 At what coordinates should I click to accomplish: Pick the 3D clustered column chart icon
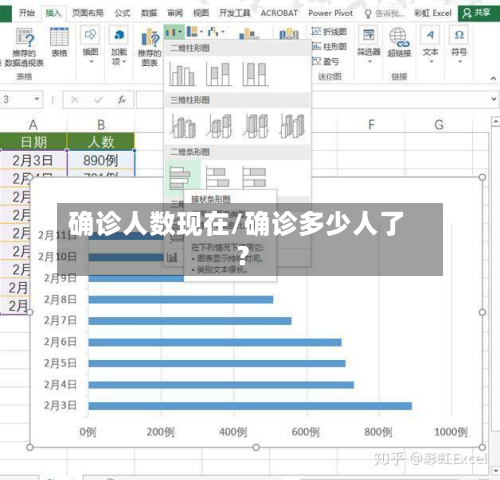[183, 126]
